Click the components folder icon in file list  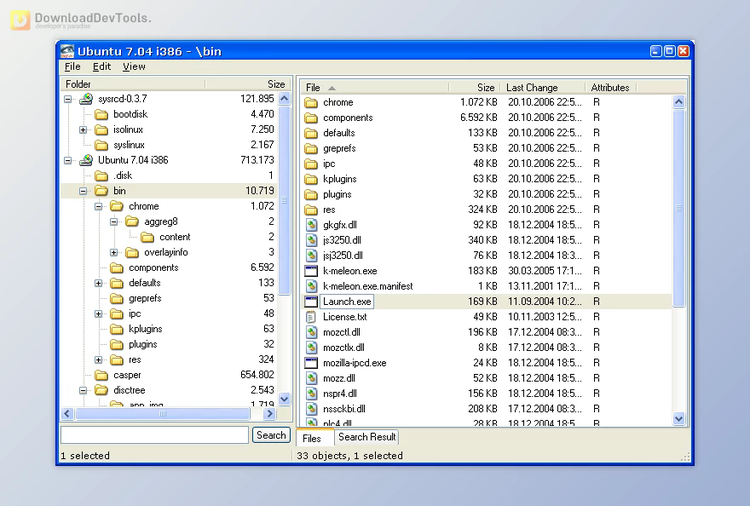pos(311,118)
